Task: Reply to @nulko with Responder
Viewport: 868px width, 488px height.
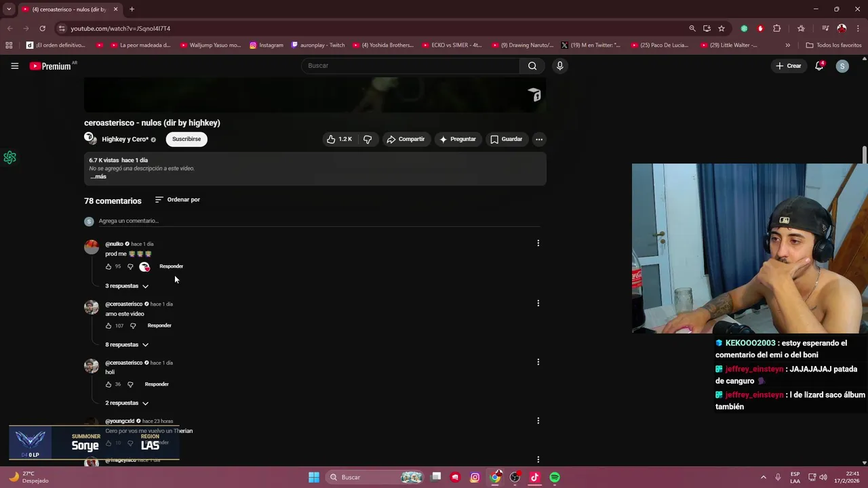Action: pos(171,266)
